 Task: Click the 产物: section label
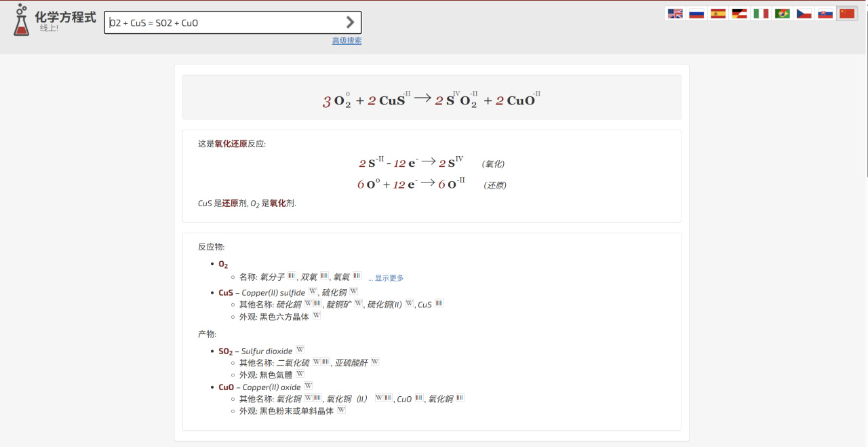207,334
